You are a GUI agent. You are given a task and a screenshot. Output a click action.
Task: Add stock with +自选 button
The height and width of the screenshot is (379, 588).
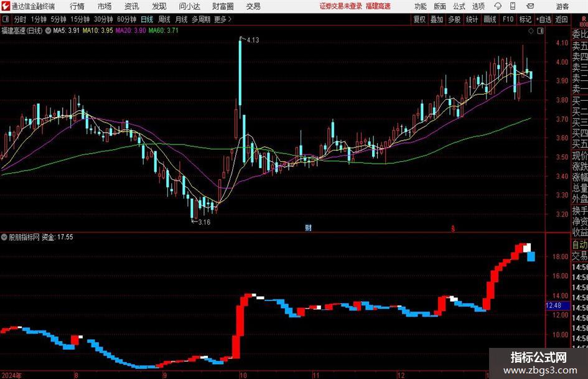point(543,19)
